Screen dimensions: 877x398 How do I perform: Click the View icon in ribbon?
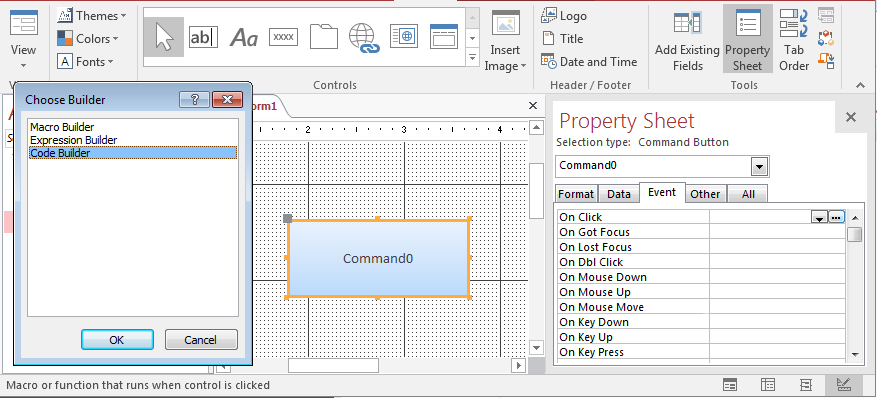[23, 24]
